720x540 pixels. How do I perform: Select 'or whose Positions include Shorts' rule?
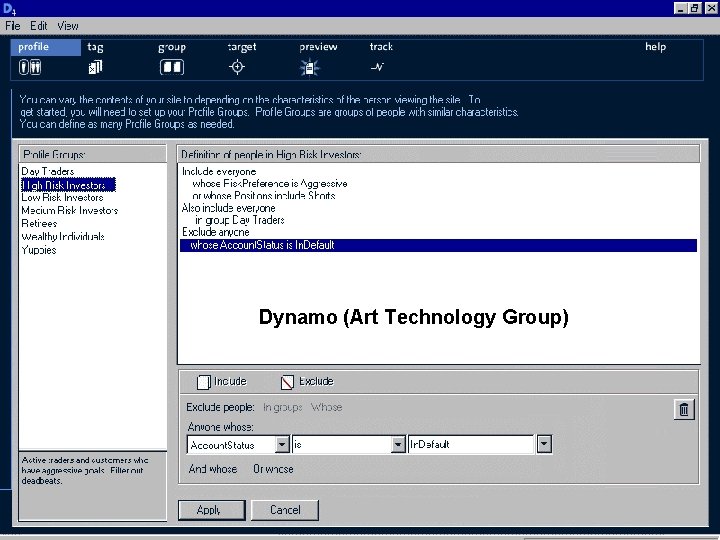click(x=264, y=196)
